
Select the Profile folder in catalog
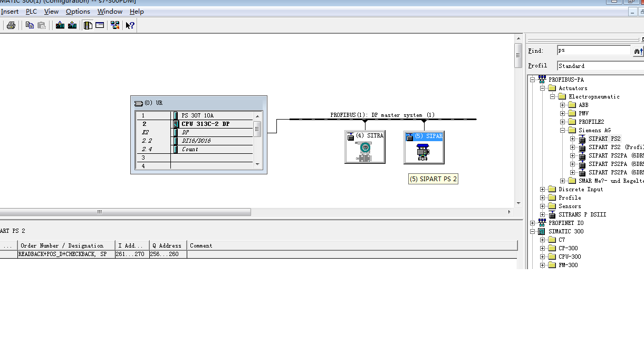point(570,198)
